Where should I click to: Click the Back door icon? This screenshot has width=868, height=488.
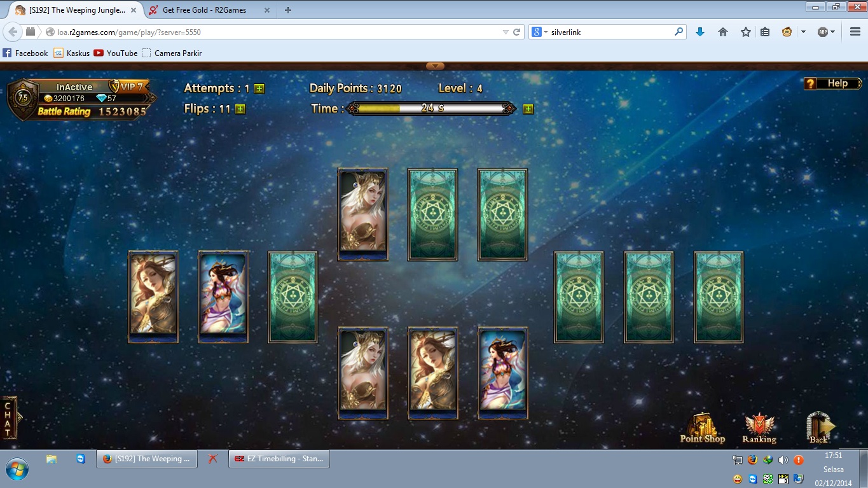click(819, 427)
